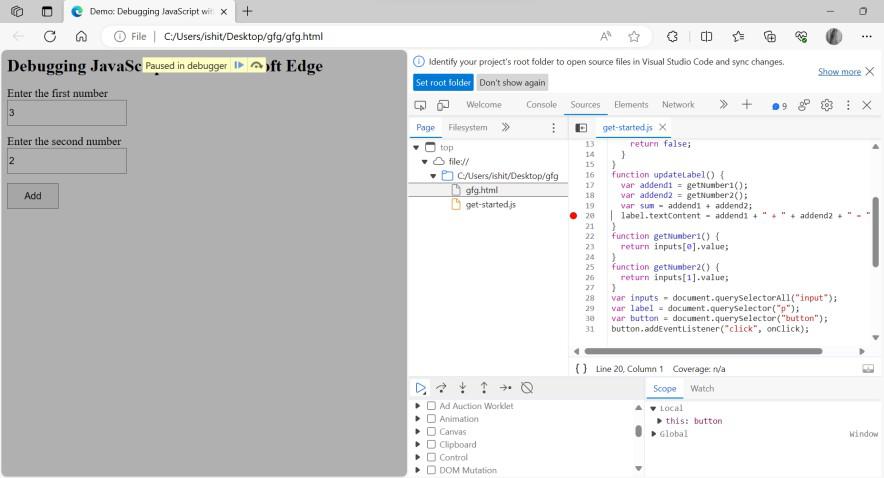Open a new browser tab
This screenshot has width=884, height=478.
click(247, 11)
